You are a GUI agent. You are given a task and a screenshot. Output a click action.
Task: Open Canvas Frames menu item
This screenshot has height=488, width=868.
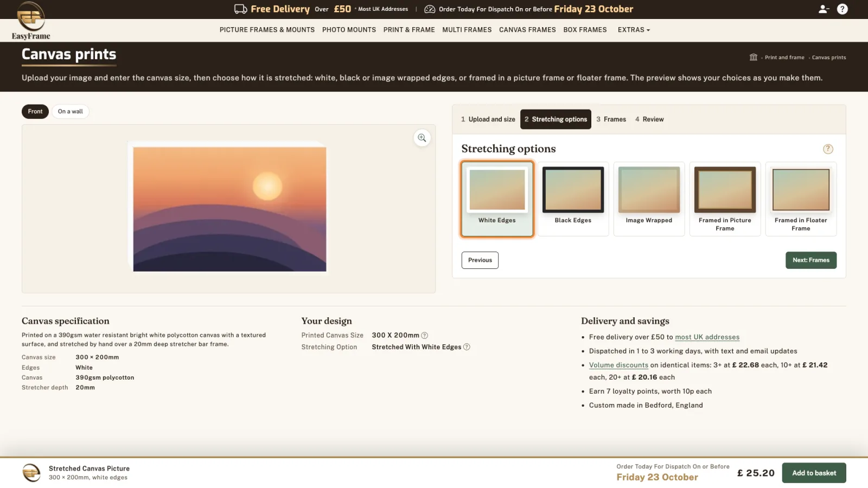coord(527,30)
